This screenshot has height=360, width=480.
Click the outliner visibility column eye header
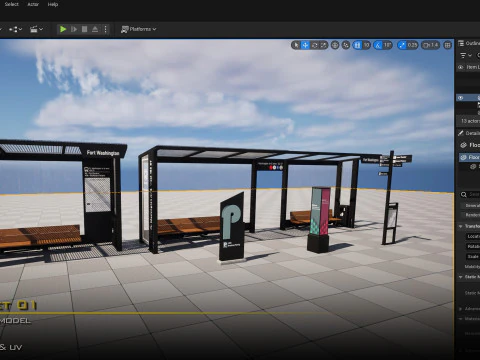pos(460,67)
